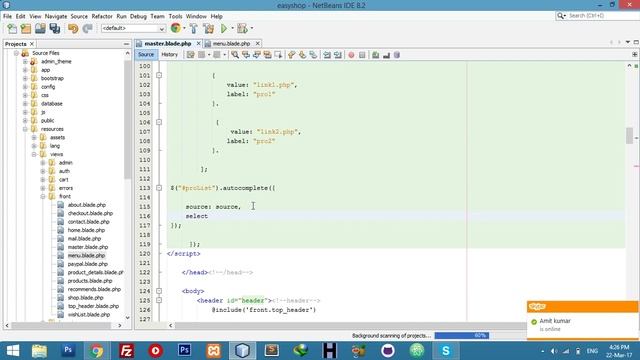Expand the cart folder
The image size is (640, 360).
pyautogui.click(x=43, y=180)
